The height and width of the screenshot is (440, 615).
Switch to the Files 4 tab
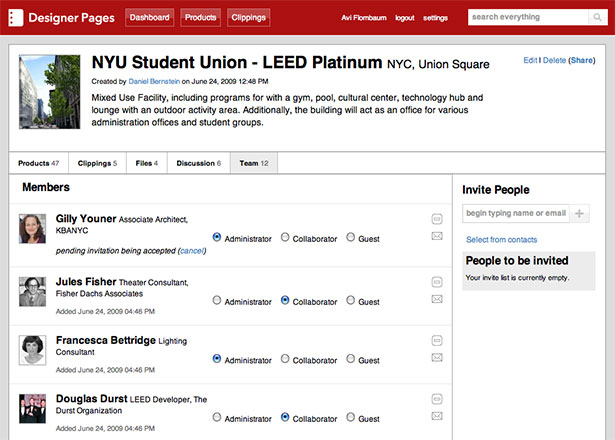click(x=147, y=163)
